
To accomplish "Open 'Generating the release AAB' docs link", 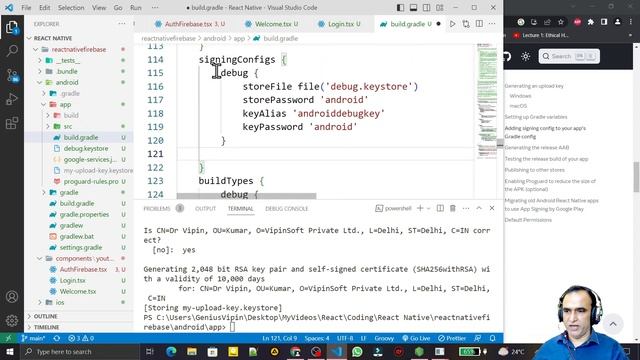I will tap(537, 147).
